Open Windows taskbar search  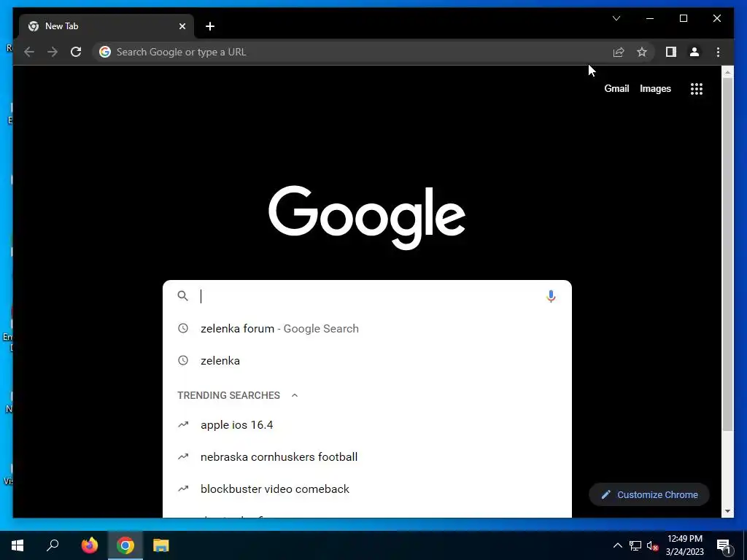tap(53, 545)
